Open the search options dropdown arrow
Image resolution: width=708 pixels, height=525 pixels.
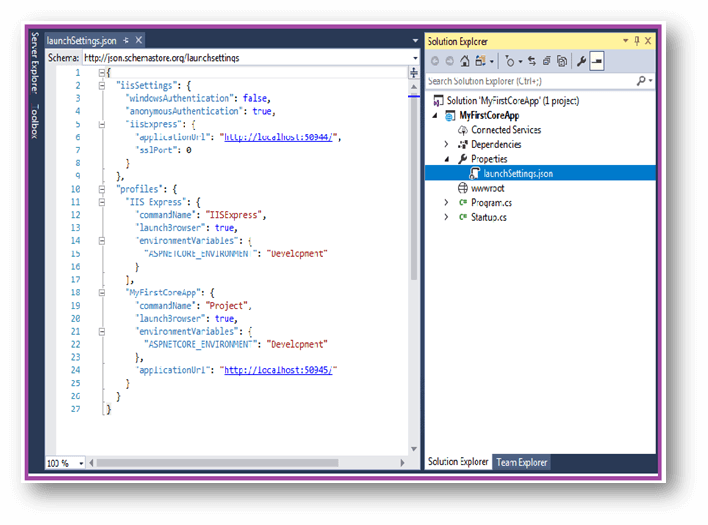[x=651, y=81]
